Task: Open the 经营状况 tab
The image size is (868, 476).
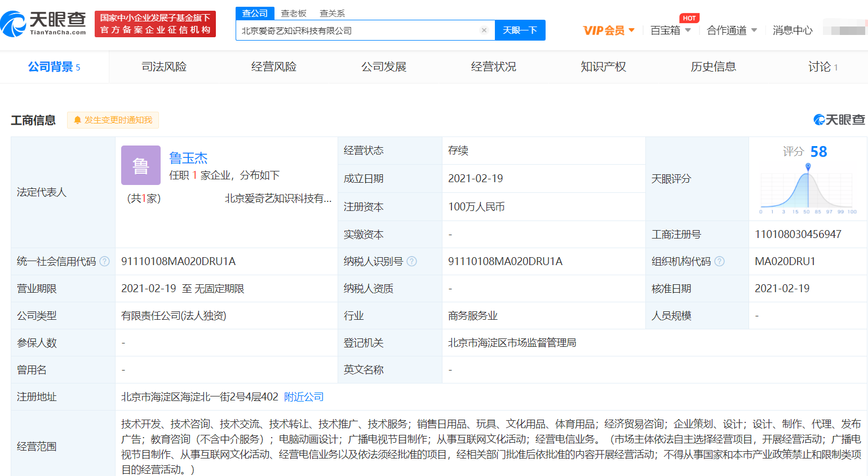Action: (494, 67)
